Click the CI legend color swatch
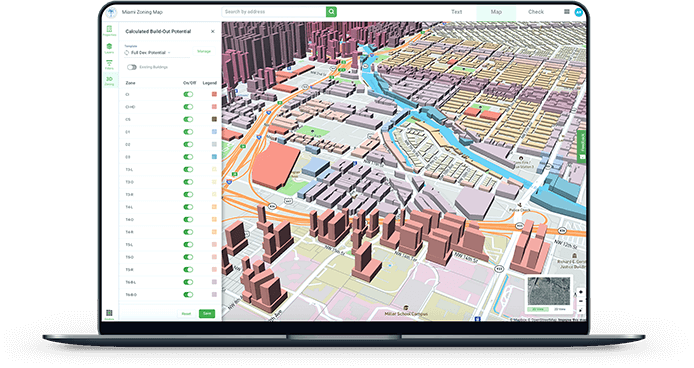 [x=214, y=94]
